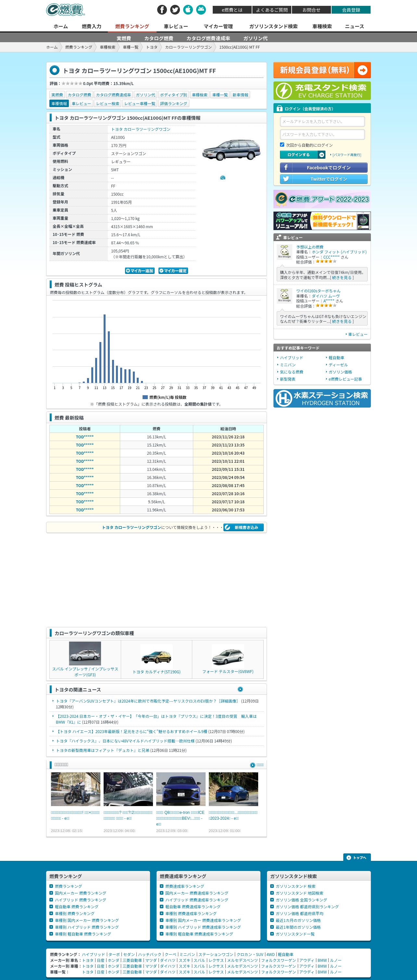Open the ニュース main menu item

click(354, 26)
